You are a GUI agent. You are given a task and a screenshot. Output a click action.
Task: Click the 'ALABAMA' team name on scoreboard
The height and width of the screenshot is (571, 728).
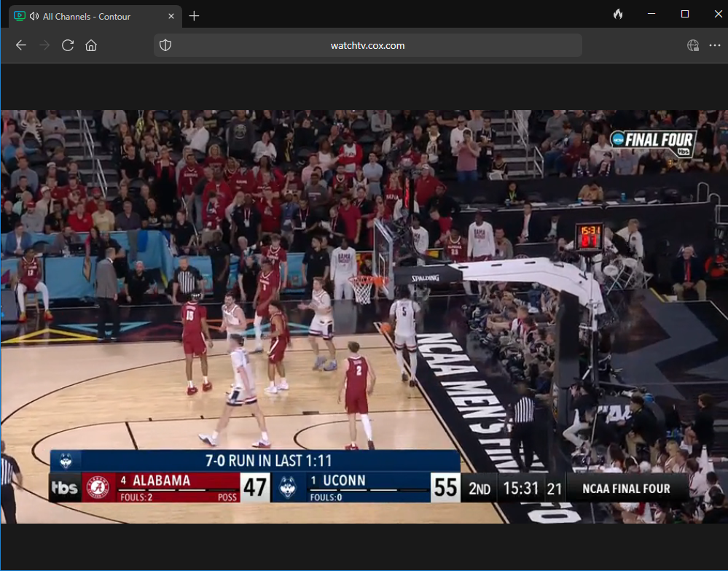tap(161, 481)
